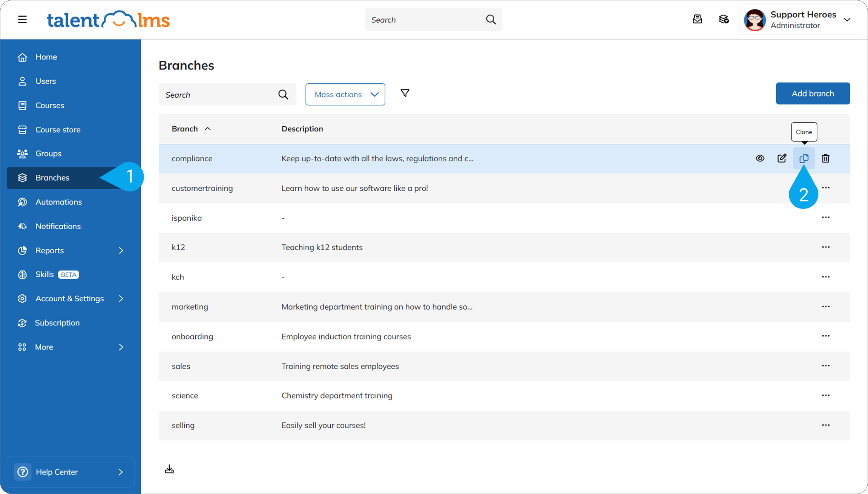Viewport: 868px width, 494px height.
Task: Open the filter funnel icon
Action: 405,93
